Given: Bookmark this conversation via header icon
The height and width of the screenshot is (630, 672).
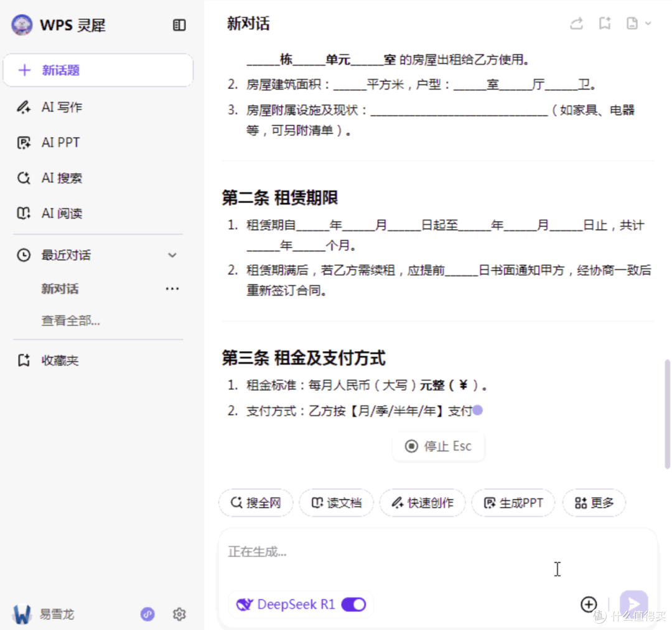Looking at the screenshot, I should click(x=605, y=24).
